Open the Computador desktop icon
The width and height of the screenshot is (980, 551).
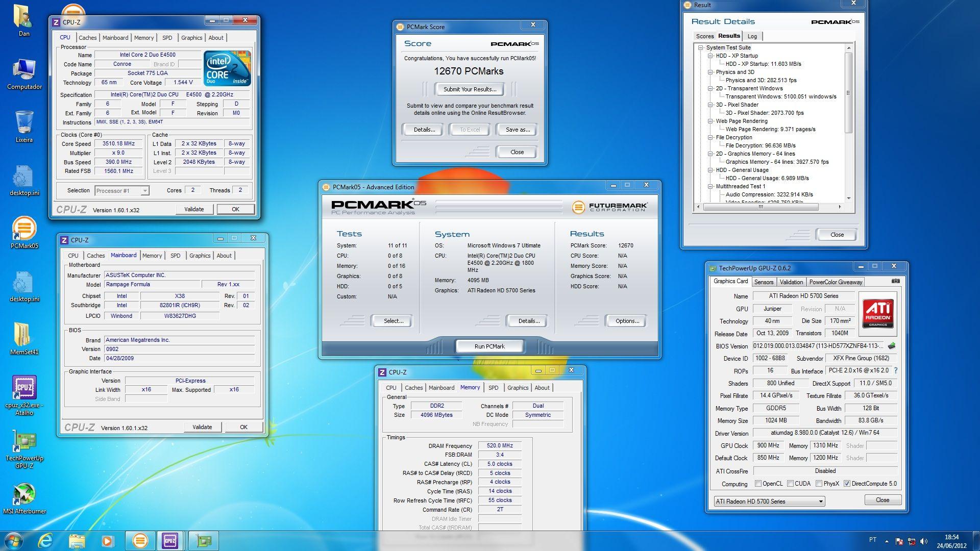[24, 74]
